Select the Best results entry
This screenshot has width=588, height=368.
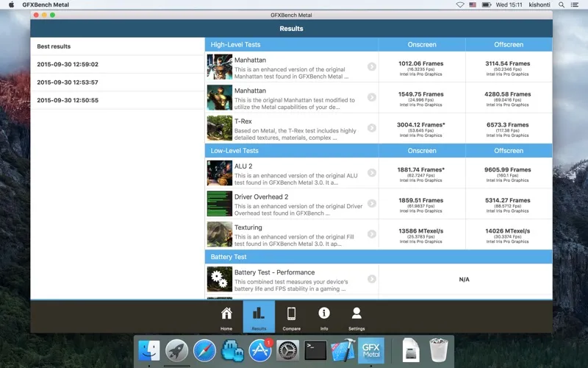tap(54, 46)
